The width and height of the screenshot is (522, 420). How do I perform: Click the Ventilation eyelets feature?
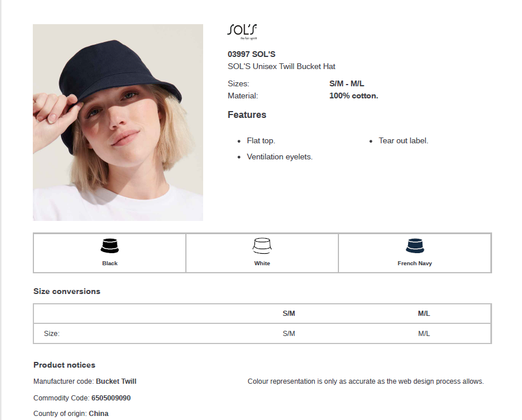coord(280,156)
